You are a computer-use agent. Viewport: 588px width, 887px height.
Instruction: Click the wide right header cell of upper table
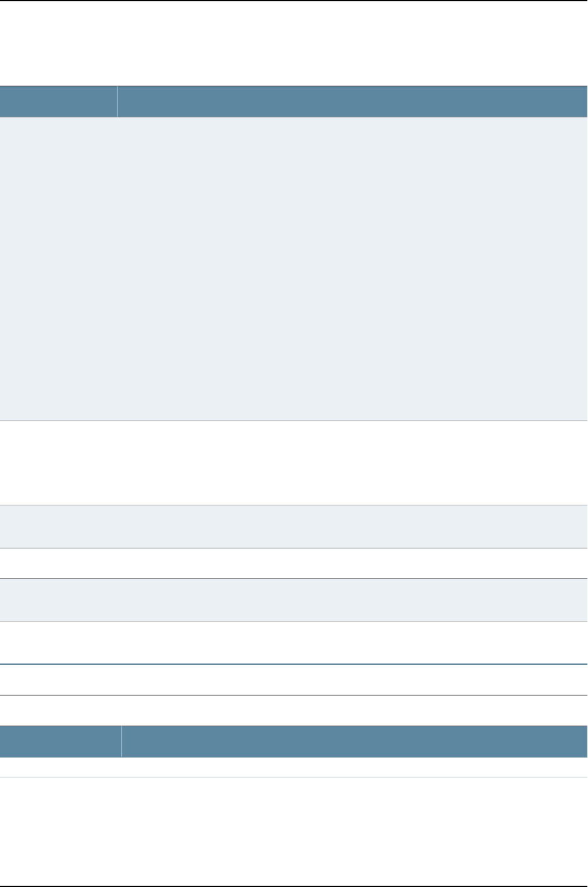[353, 102]
